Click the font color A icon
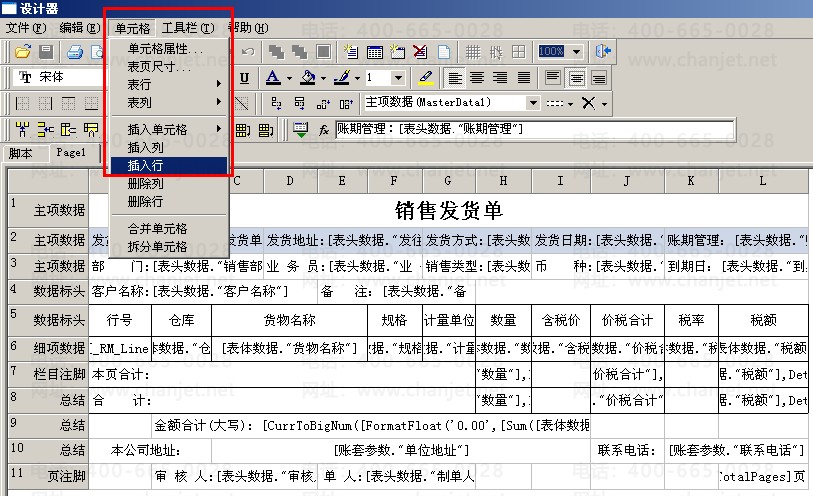 click(x=273, y=78)
